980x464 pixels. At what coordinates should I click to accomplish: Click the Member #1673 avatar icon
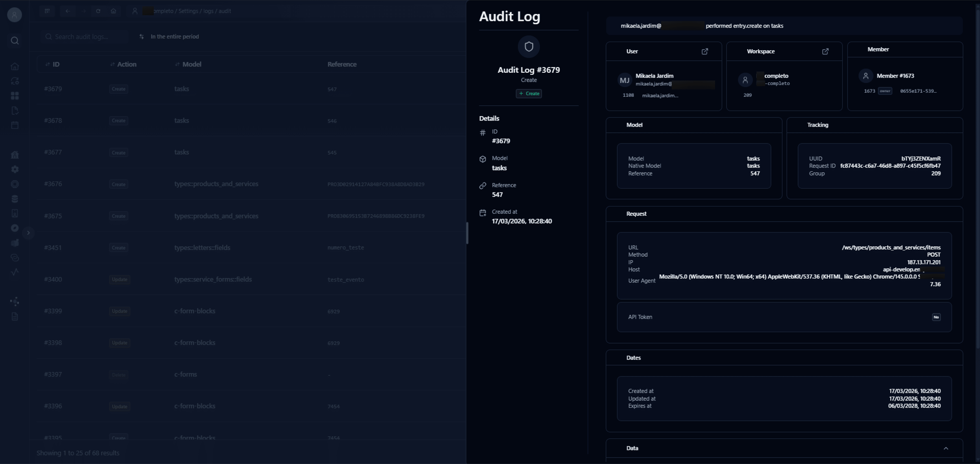pos(866,76)
